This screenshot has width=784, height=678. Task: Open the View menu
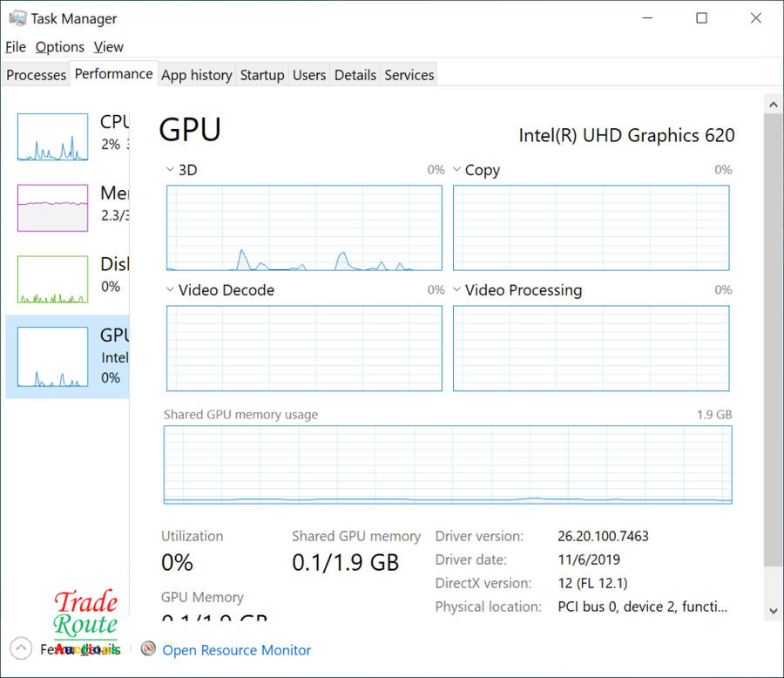click(109, 47)
